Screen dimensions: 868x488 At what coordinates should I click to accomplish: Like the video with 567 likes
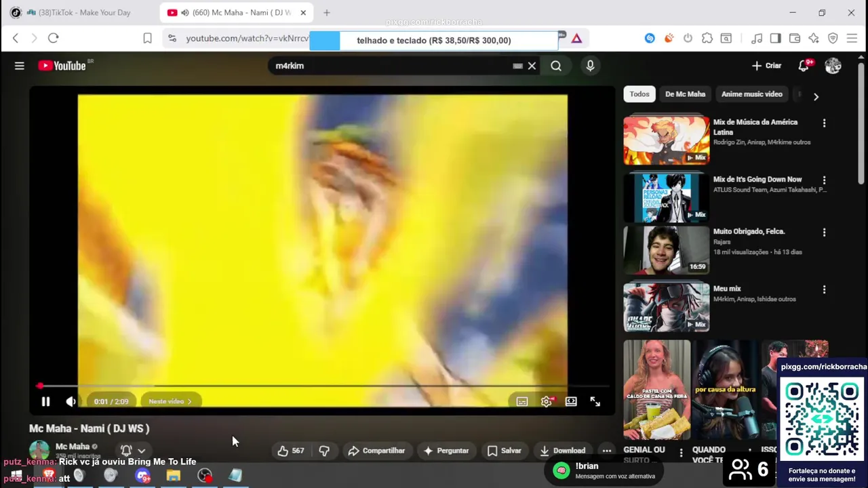point(290,451)
